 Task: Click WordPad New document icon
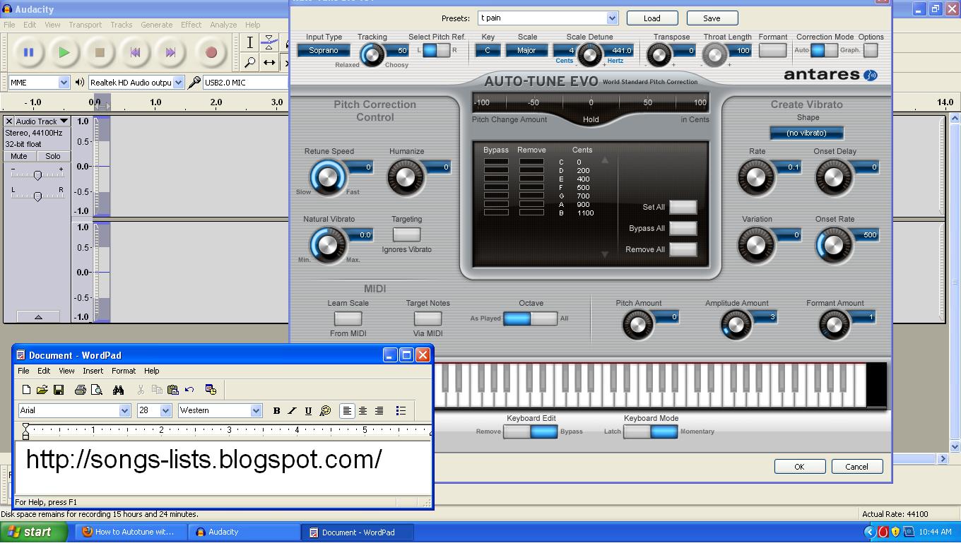[x=26, y=390]
